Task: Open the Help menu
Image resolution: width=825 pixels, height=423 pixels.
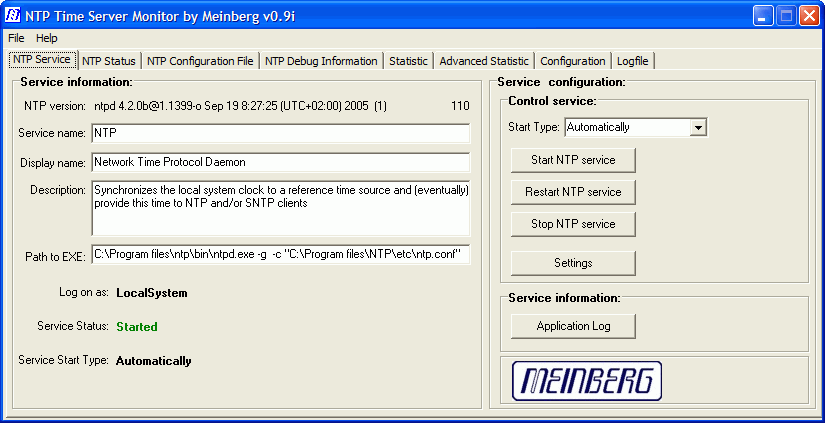Action: (47, 38)
